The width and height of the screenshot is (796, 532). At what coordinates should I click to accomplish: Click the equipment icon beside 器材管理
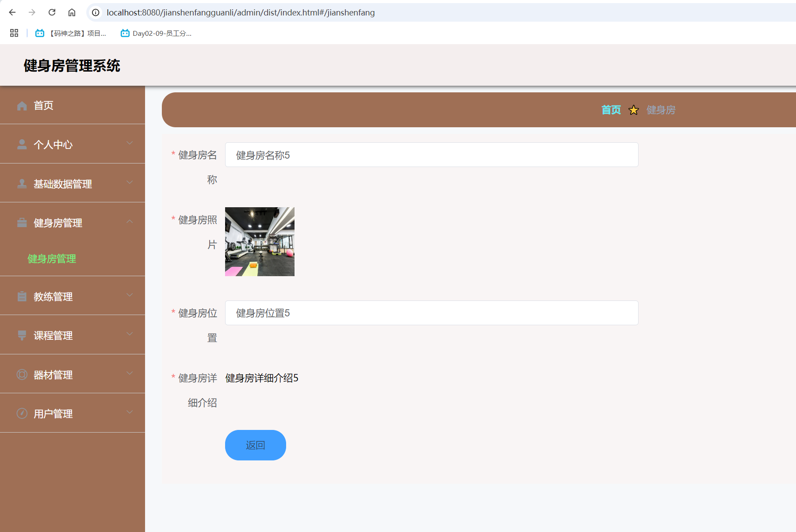22,374
